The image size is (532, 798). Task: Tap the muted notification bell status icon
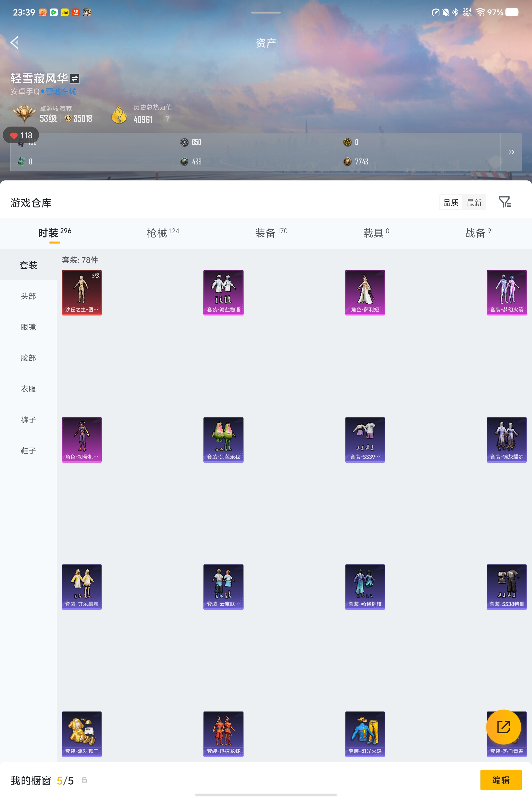(x=446, y=13)
